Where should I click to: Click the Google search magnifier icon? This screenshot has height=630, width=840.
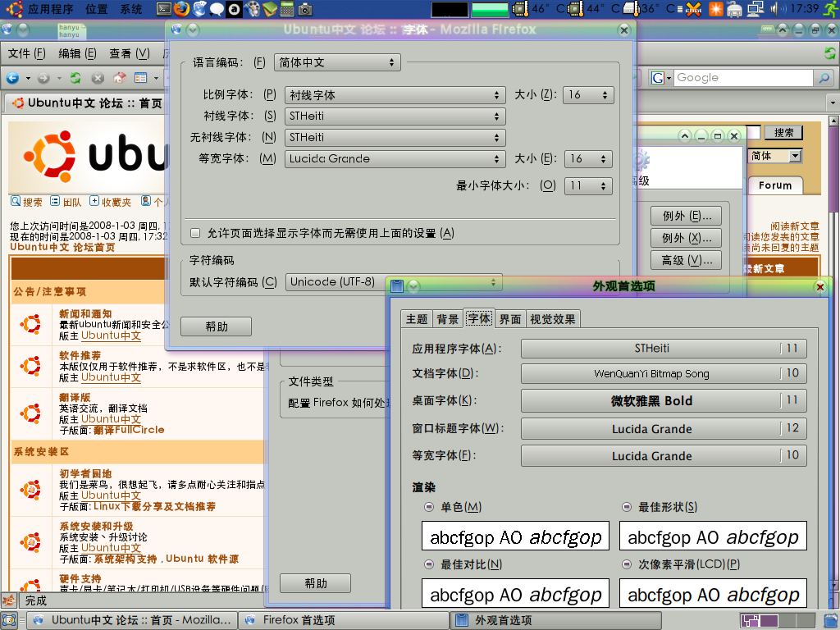[824, 78]
